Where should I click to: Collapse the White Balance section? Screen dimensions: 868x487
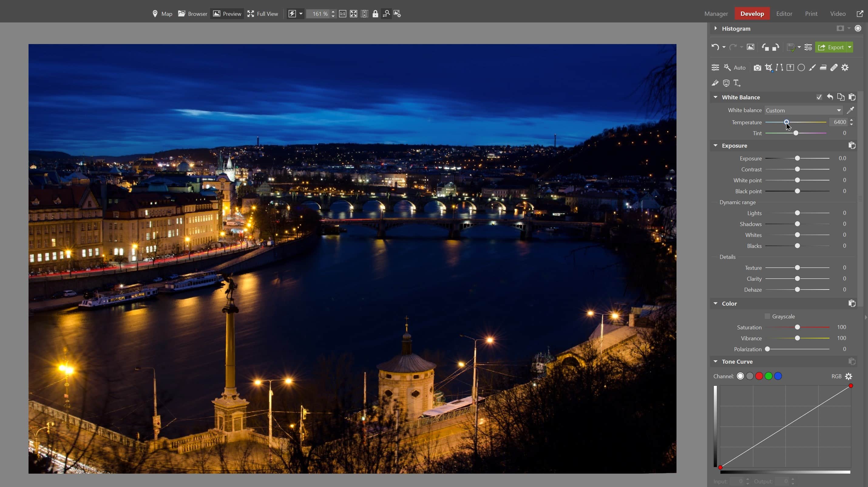pyautogui.click(x=715, y=97)
